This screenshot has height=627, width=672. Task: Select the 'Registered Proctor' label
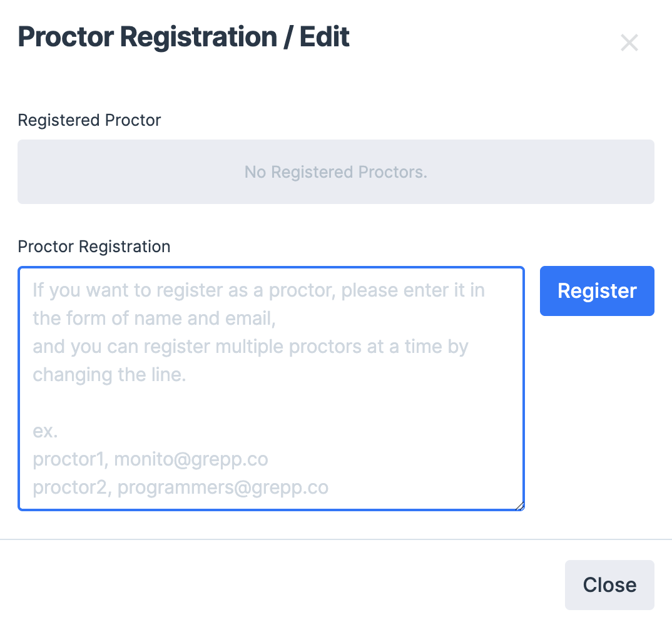89,120
